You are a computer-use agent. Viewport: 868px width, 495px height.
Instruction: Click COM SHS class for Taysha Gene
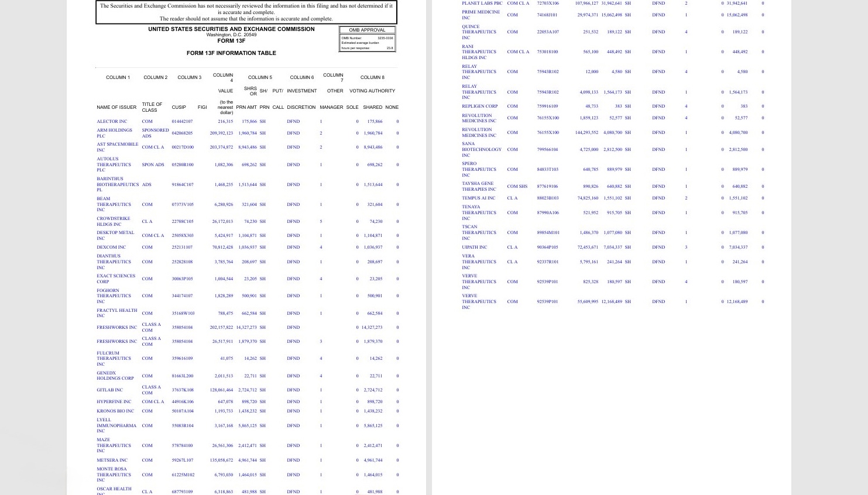[x=517, y=187]
